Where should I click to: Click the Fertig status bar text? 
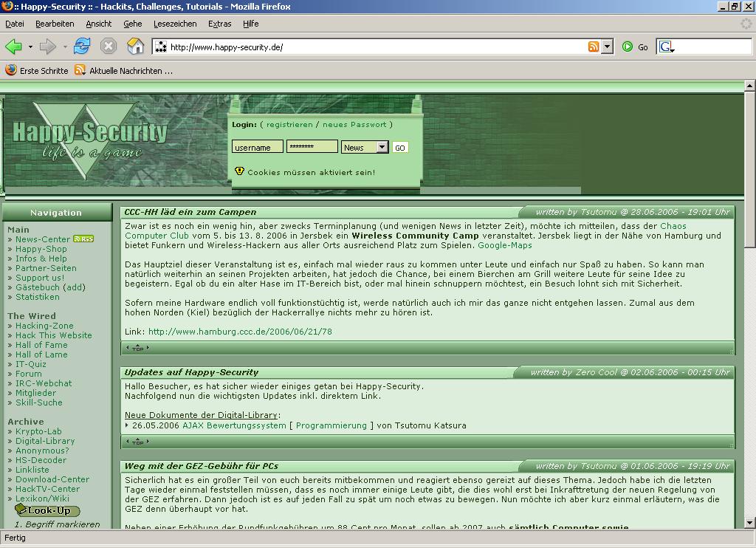tap(15, 538)
